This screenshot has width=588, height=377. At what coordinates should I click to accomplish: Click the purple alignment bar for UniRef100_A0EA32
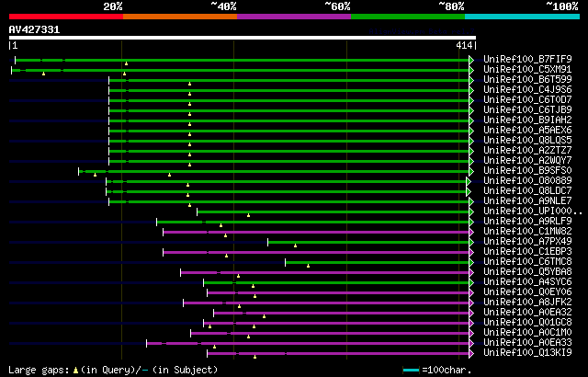coord(341,314)
